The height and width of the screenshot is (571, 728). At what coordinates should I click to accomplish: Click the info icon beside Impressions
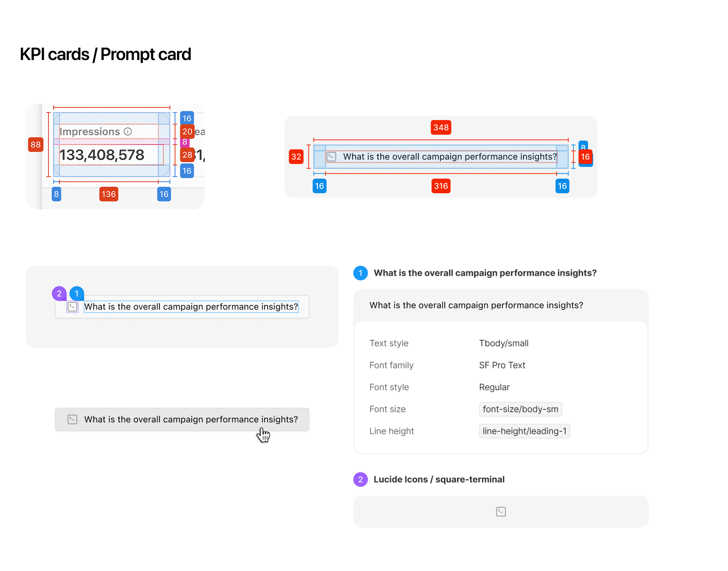coord(128,131)
